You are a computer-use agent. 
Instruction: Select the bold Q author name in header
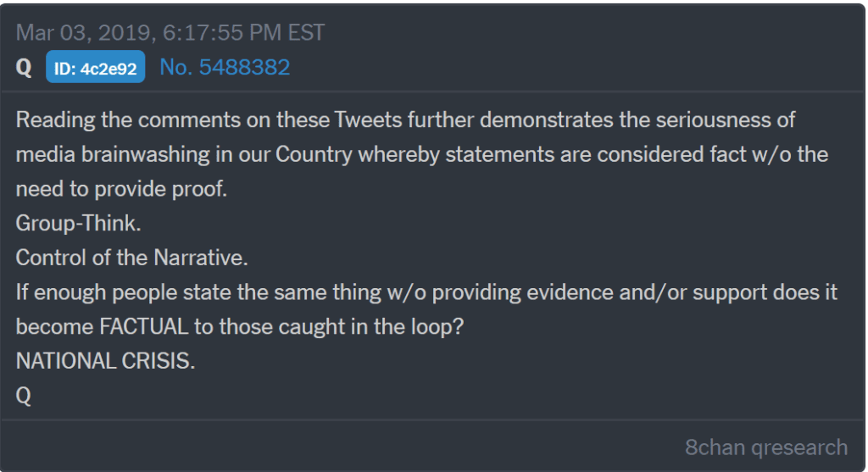[x=24, y=68]
